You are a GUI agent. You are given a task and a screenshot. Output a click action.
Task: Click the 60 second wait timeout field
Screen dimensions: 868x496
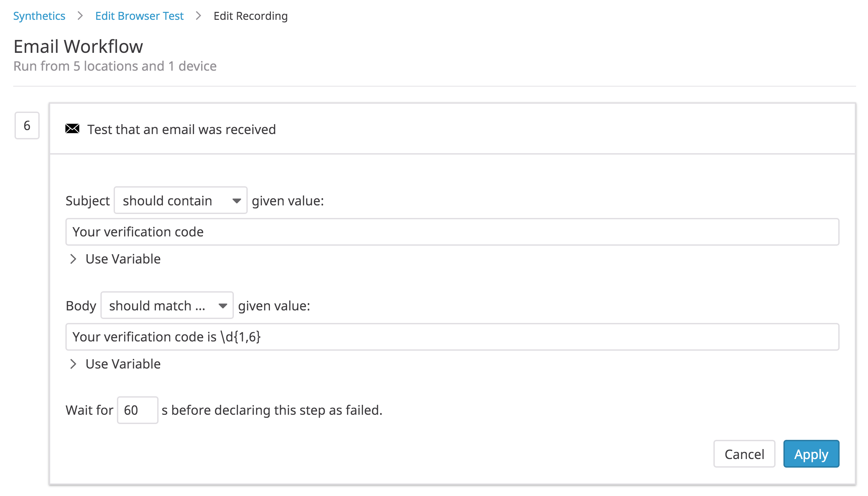click(137, 410)
